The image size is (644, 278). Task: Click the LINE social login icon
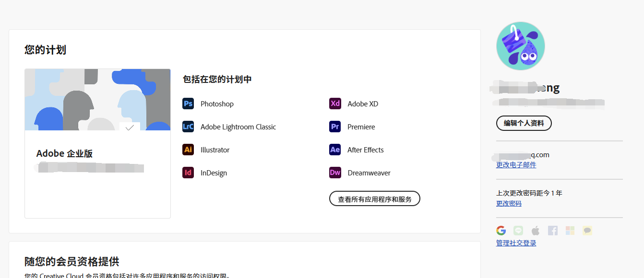coord(518,231)
